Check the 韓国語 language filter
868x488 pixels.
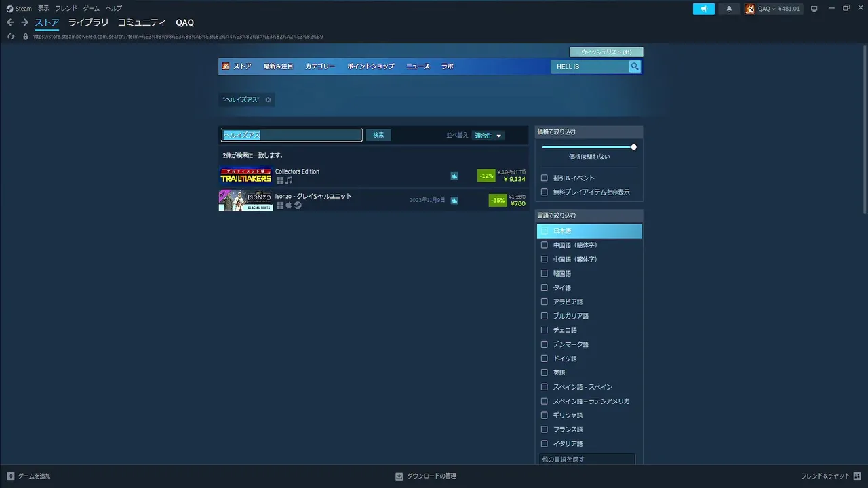(x=545, y=274)
